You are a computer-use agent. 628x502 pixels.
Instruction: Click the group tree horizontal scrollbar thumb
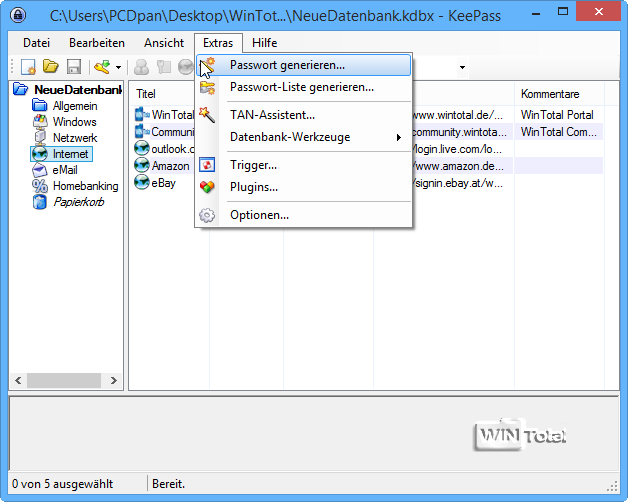[x=64, y=380]
